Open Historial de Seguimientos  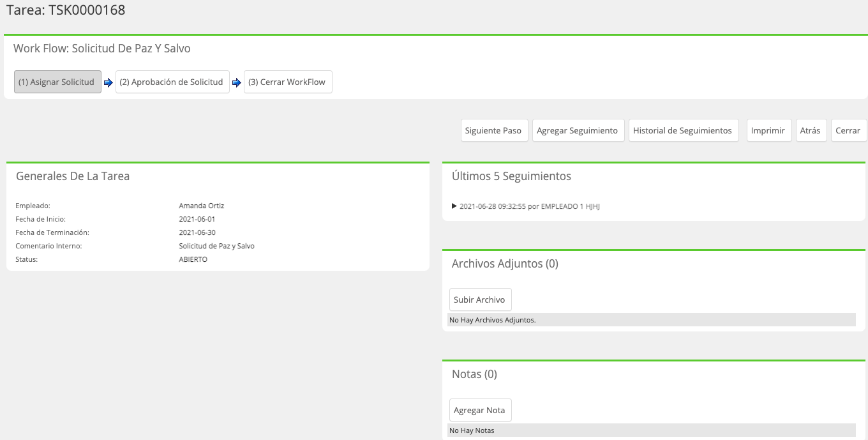[x=684, y=130]
